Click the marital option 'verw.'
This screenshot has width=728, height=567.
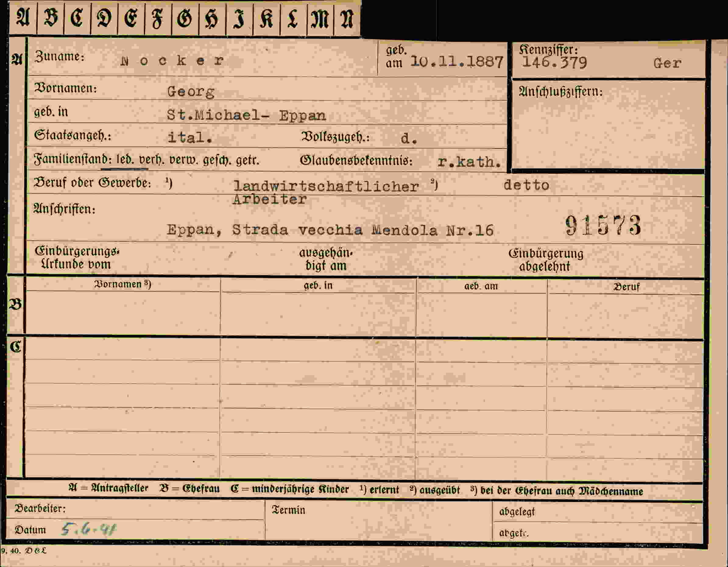pos(184,160)
